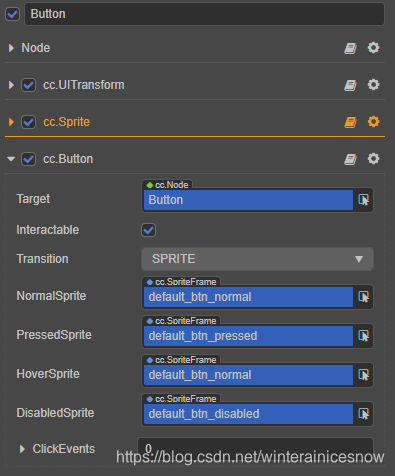Screen dimensions: 395x476
Task: Select the PressedSprite default_btn_pressed field
Action: pos(248,336)
